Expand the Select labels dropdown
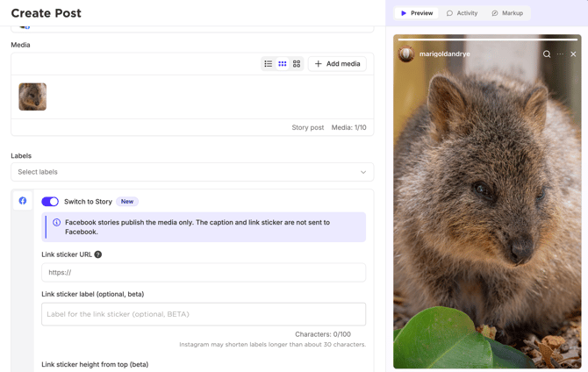 pyautogui.click(x=192, y=172)
